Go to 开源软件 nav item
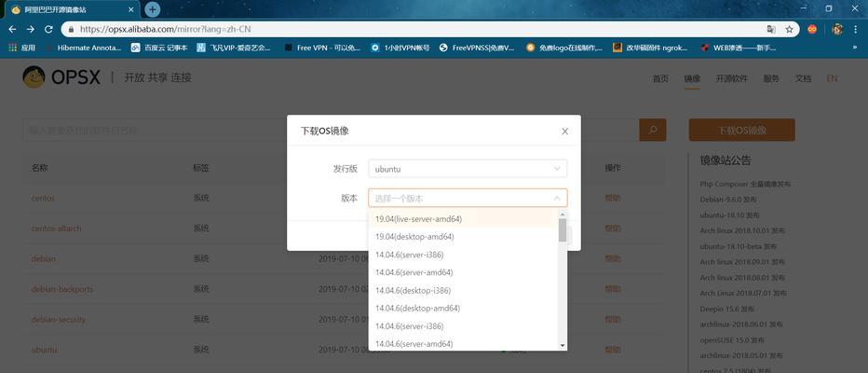This screenshot has width=868, height=373. click(x=731, y=78)
